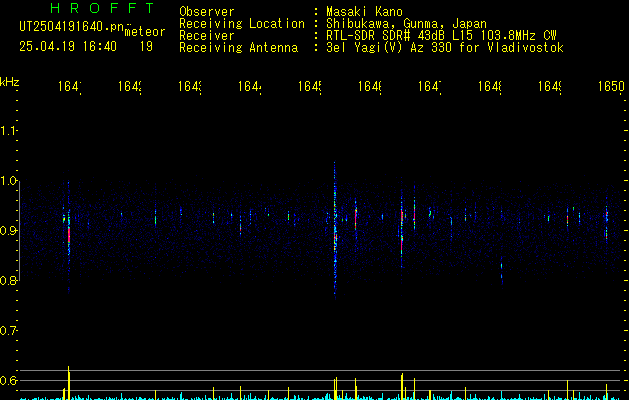Click the tallest yellow power spike near 1641

coord(69,383)
